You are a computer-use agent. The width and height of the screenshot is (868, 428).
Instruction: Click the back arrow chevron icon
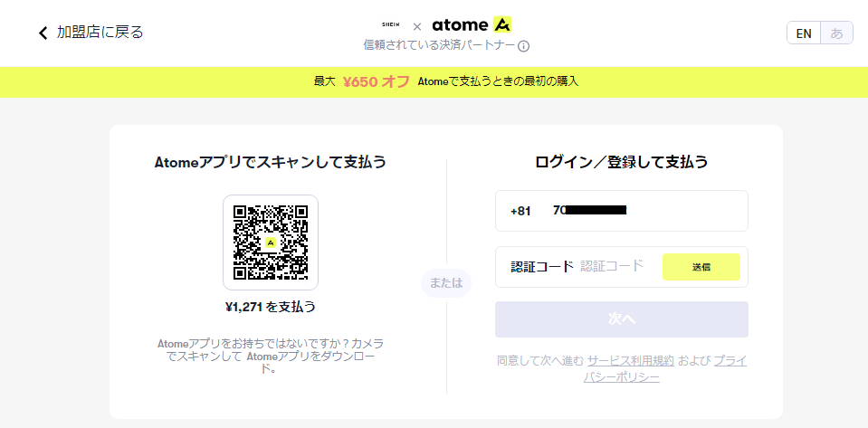pos(43,33)
